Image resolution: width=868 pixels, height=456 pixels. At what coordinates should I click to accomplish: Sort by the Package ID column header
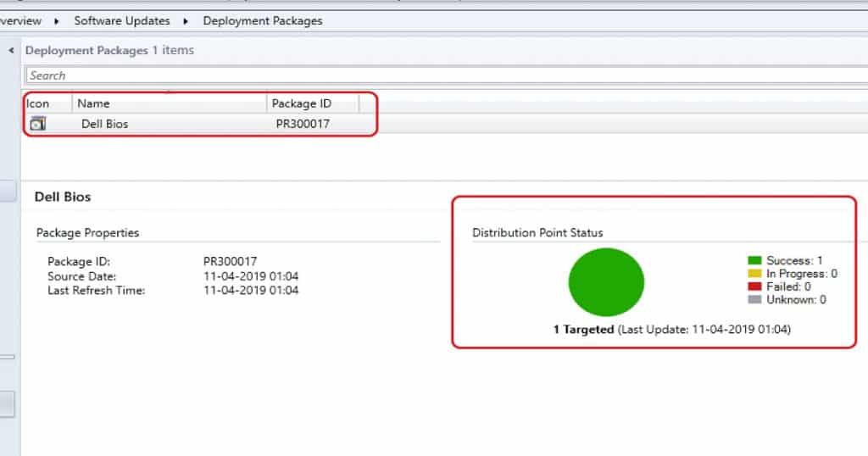(313, 103)
